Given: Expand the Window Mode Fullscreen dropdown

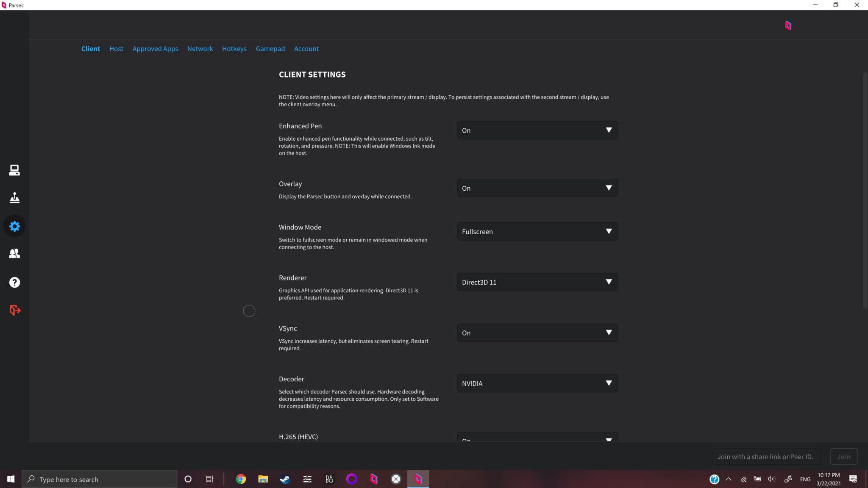Looking at the screenshot, I should coord(537,231).
